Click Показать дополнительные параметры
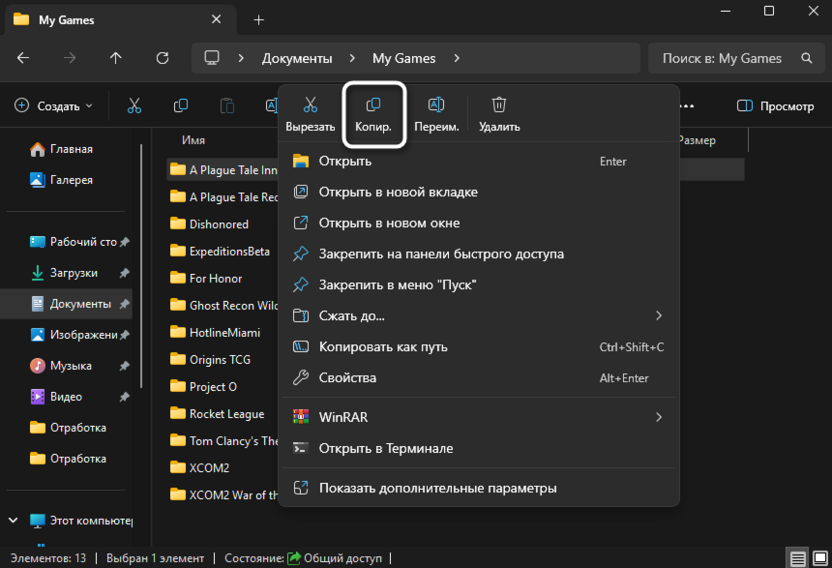 (x=479, y=488)
